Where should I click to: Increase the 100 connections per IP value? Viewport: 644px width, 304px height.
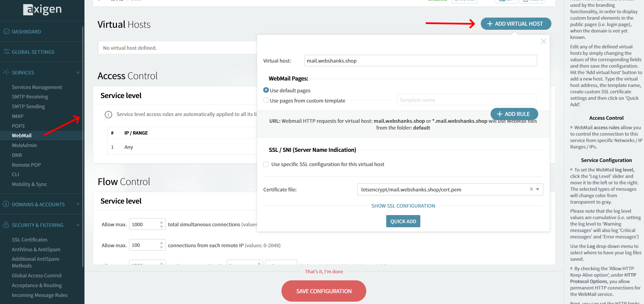[162, 243]
